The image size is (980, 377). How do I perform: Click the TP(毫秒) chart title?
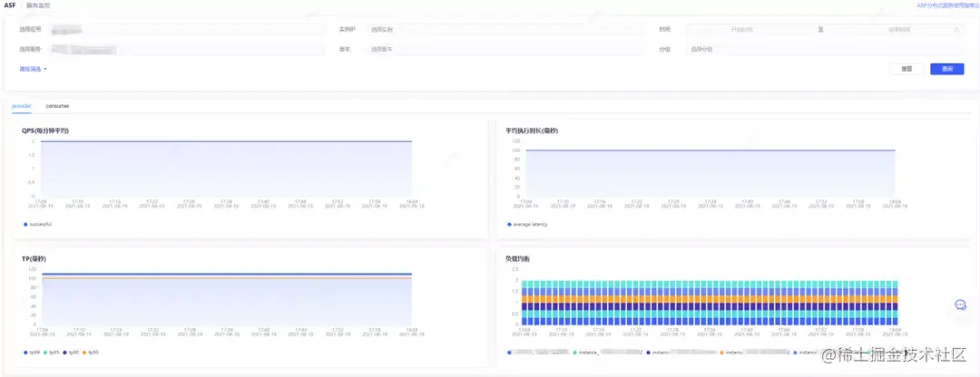tap(34, 259)
